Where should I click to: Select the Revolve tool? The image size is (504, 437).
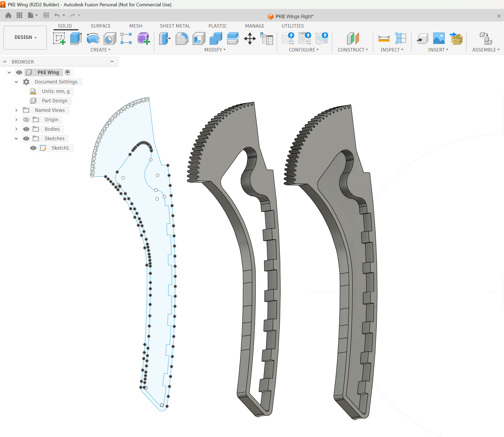(93, 39)
